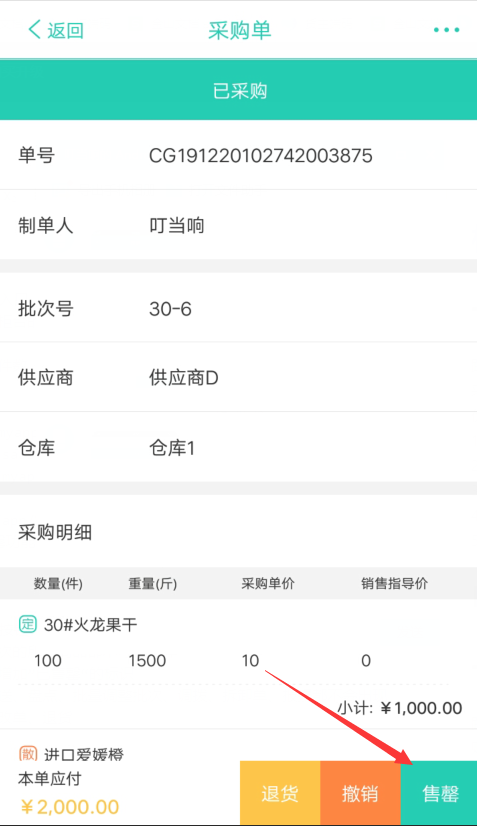Tap the 制单人 叮当响 row
Screen dimensions: 477x826
click(238, 225)
